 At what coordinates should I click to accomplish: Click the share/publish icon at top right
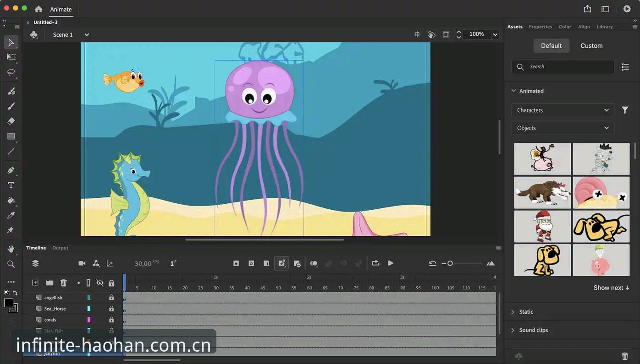pos(587,9)
